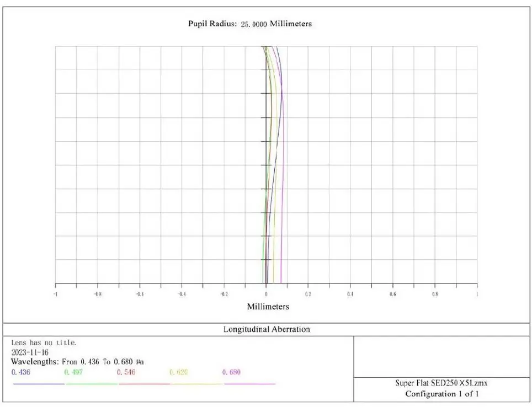Click the blue 0.436 wavelength legend line
This screenshot has height=407, width=532.
click(39, 383)
